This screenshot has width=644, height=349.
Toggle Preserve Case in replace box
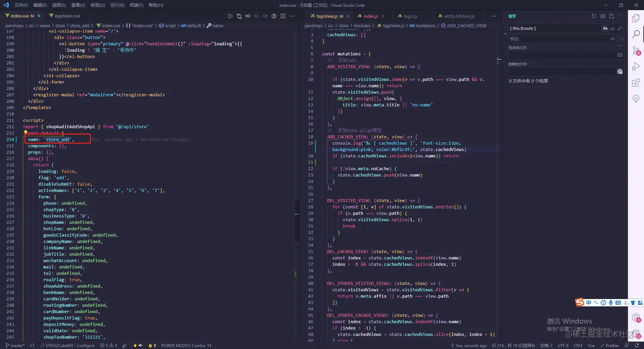coord(612,39)
